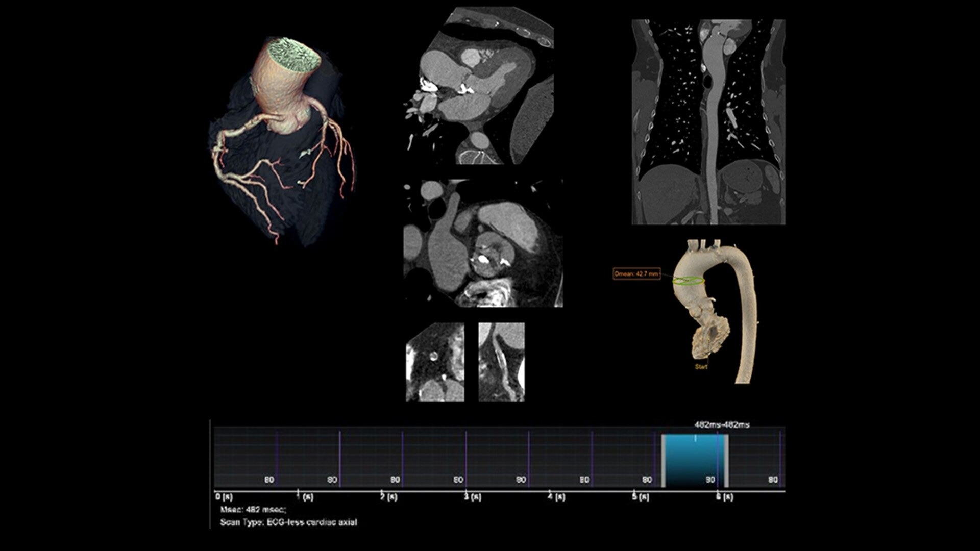The height and width of the screenshot is (551, 980).
Task: Click the Start marker label below the aorta
Action: point(701,367)
